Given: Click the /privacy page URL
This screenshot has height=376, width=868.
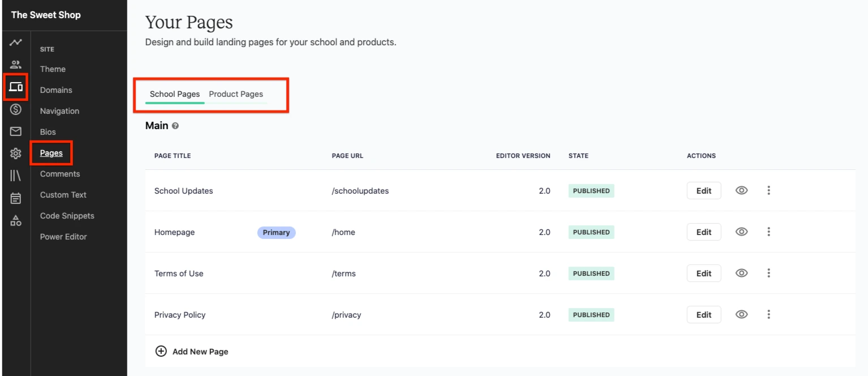Looking at the screenshot, I should click(x=346, y=315).
